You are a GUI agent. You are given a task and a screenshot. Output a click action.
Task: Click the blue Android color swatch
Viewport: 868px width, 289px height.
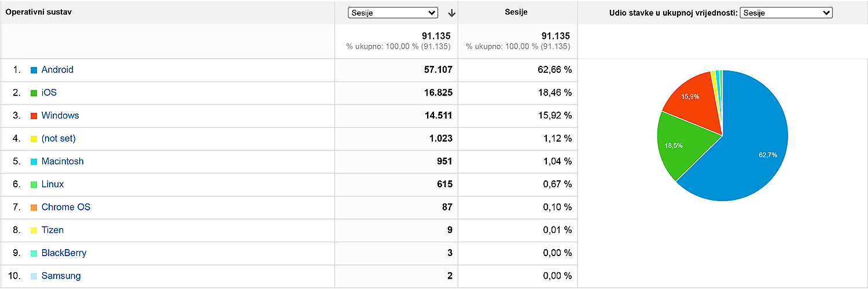click(x=34, y=70)
